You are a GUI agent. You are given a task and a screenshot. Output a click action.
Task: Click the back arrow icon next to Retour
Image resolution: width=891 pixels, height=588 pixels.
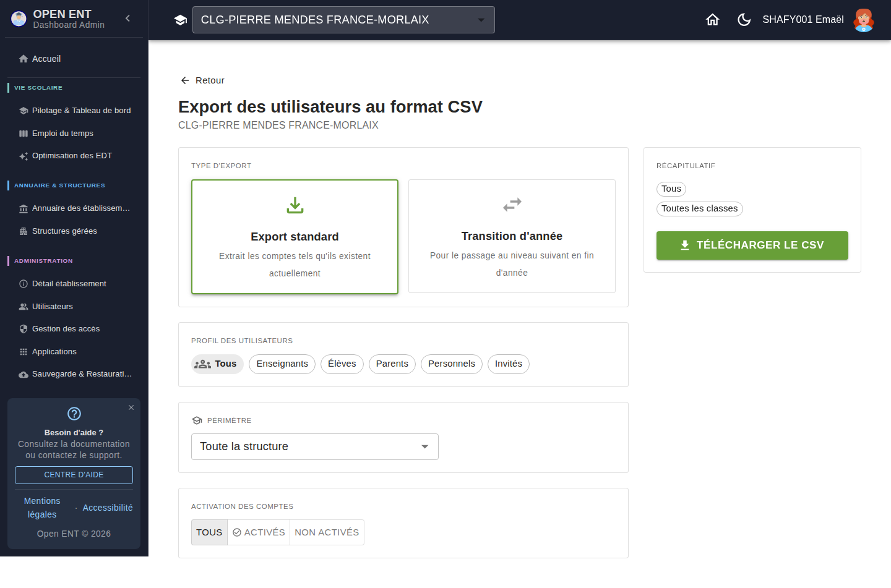pyautogui.click(x=185, y=80)
